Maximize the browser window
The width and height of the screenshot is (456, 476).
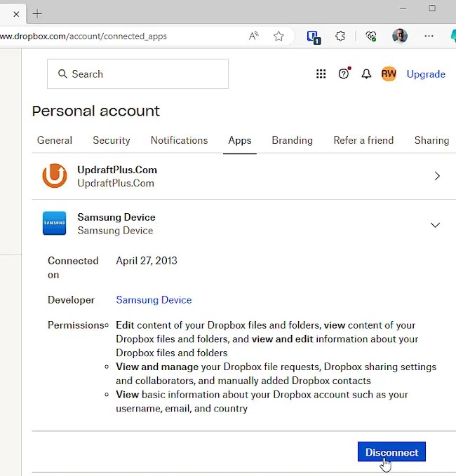click(x=432, y=8)
